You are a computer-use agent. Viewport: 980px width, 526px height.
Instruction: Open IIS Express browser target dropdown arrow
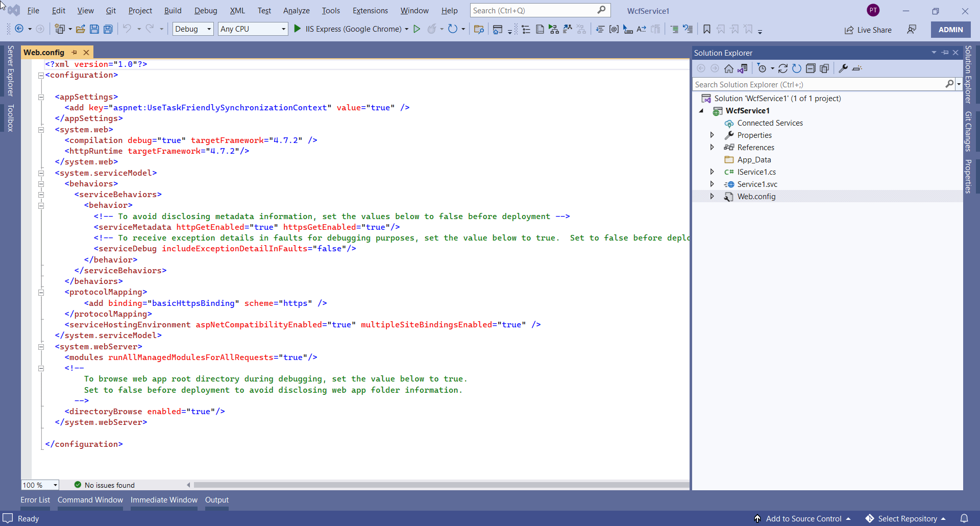pos(407,29)
